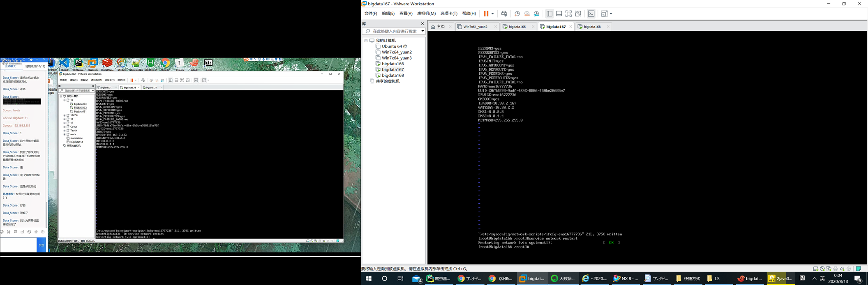This screenshot has width=868, height=285.
Task: Take a snapshot of this virtual machine
Action: tap(517, 14)
